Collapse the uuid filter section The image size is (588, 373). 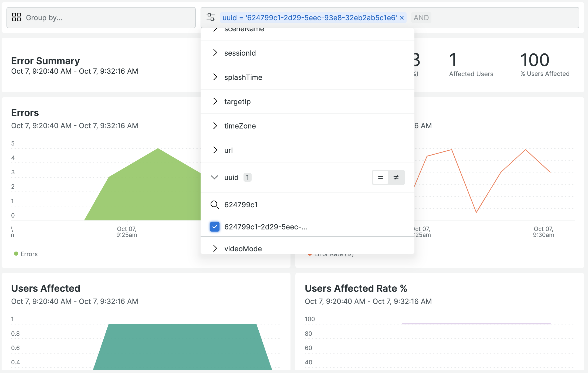(215, 177)
